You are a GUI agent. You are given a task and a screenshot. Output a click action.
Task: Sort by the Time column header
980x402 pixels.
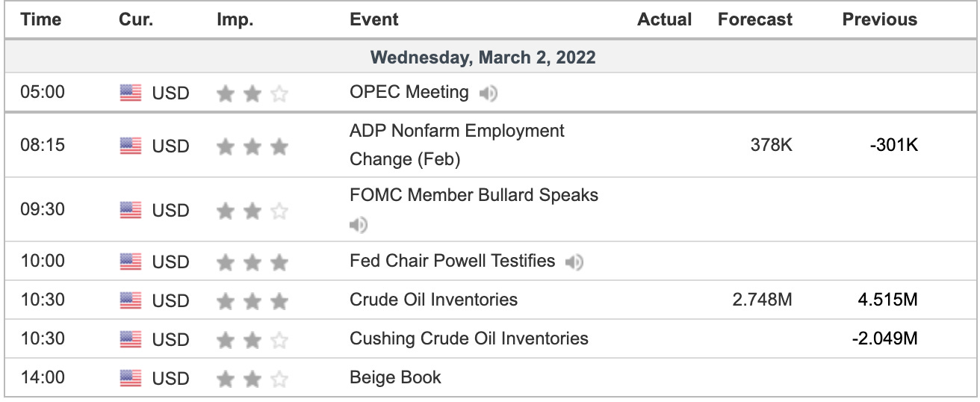click(41, 19)
